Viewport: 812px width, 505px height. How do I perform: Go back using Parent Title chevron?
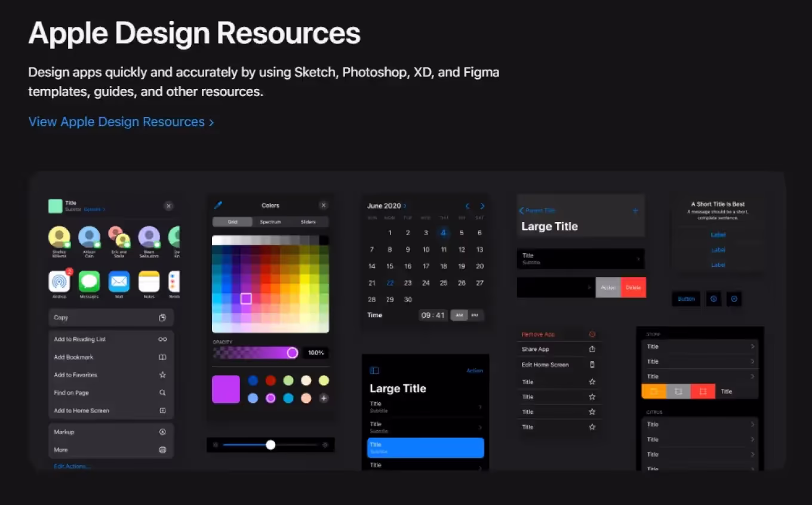521,211
